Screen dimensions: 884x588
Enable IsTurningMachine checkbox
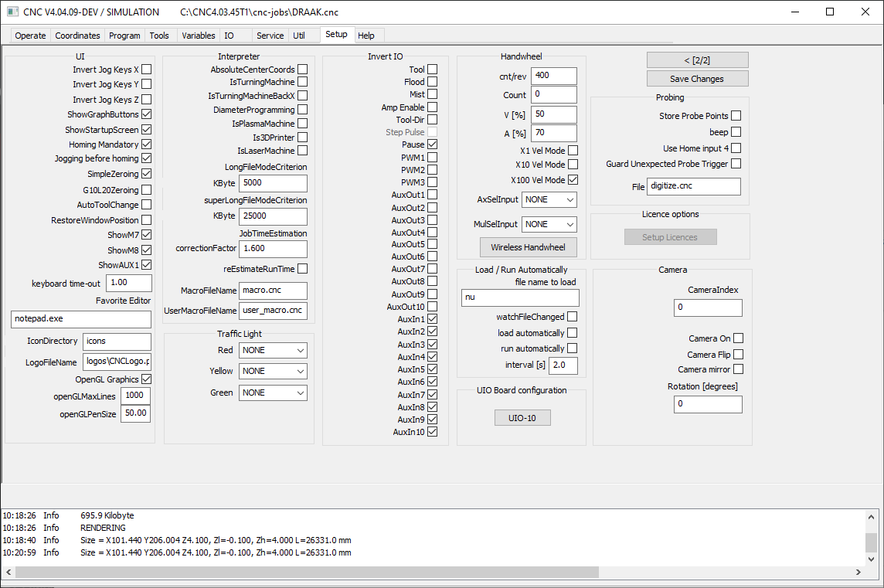tap(303, 82)
